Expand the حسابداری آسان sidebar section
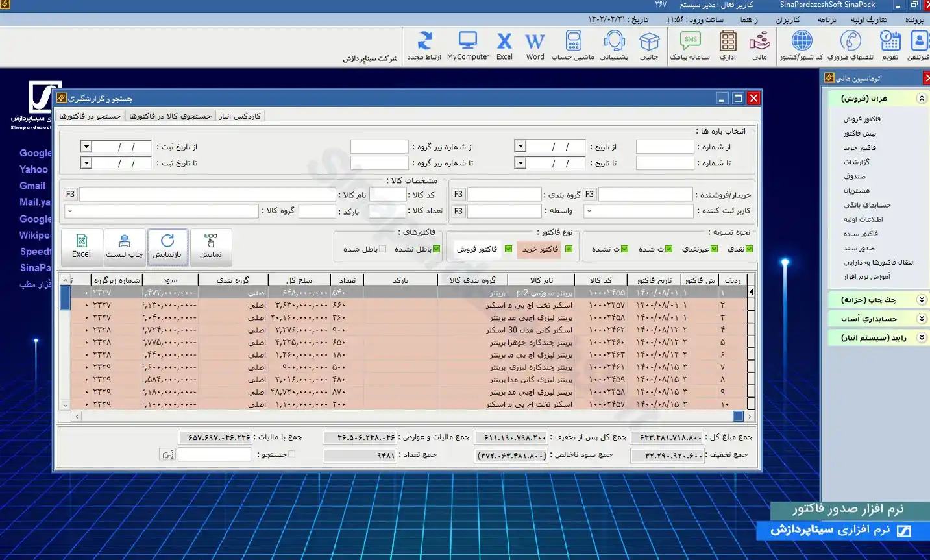Screen dimensions: 930x560 [x=921, y=319]
